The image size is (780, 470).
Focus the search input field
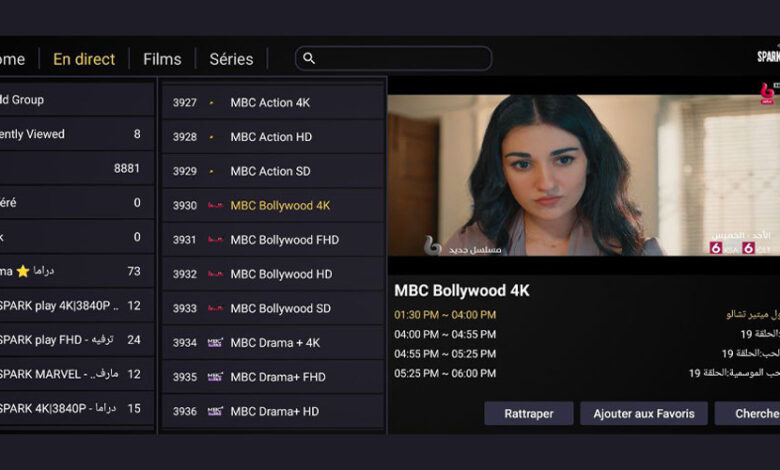[x=400, y=59]
